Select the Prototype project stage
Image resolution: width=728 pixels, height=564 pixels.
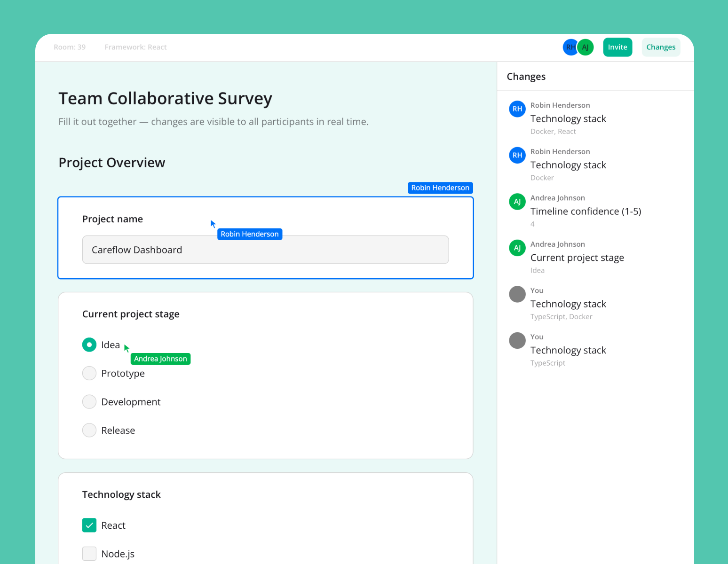pos(89,373)
